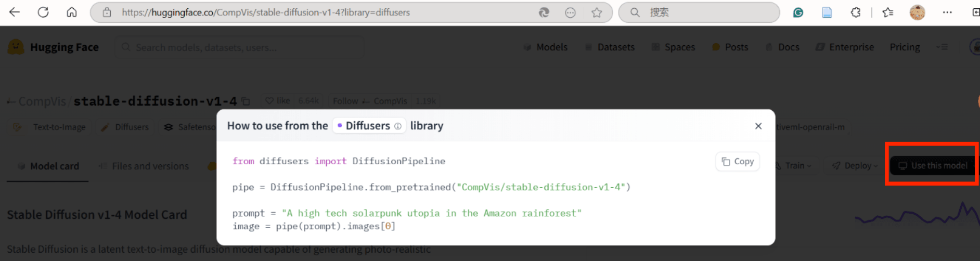Open the Posts page
Image resolution: width=980 pixels, height=261 pixels.
pos(730,47)
